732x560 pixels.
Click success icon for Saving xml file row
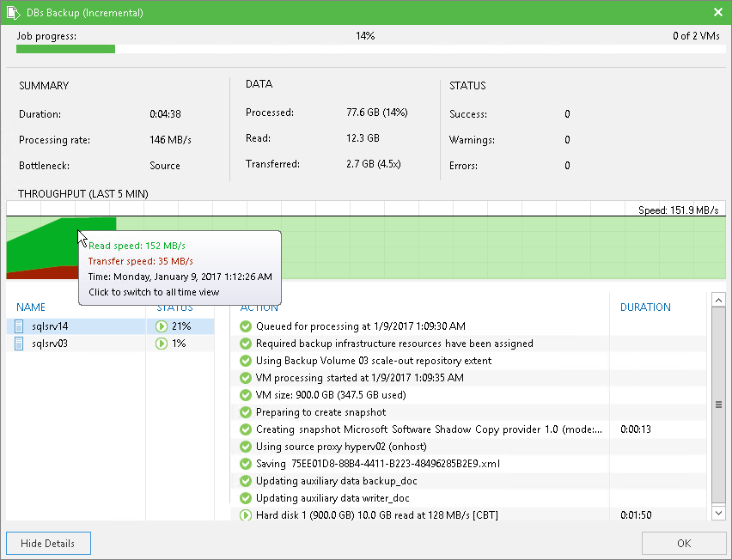(x=246, y=464)
